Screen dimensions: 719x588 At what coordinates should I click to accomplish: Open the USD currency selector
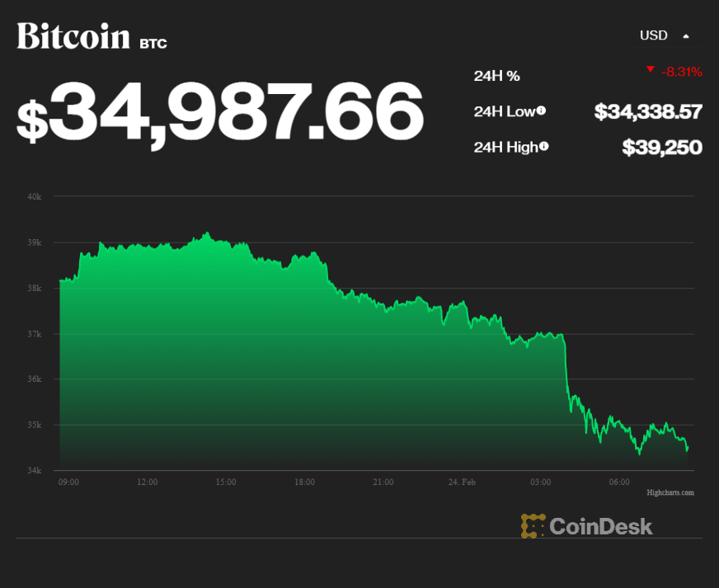654,35
